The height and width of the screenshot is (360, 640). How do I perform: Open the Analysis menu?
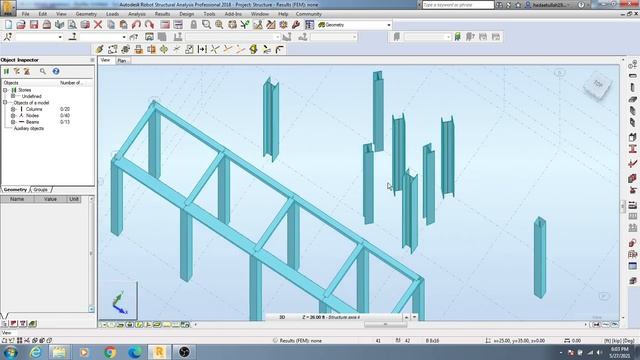tap(137, 14)
